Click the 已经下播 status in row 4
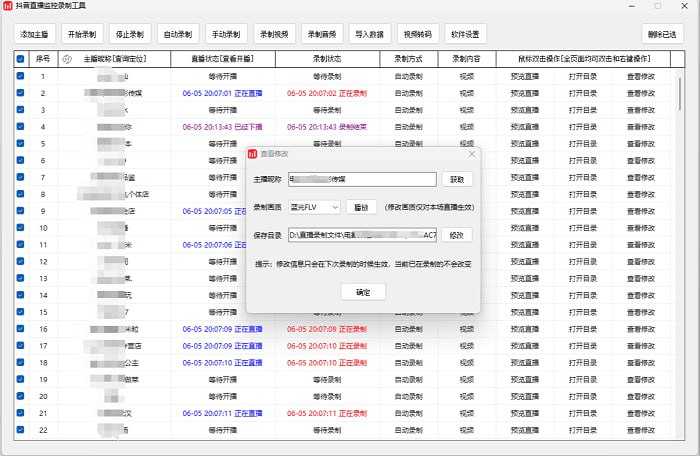Viewport: 700px width, 456px height. (x=248, y=127)
